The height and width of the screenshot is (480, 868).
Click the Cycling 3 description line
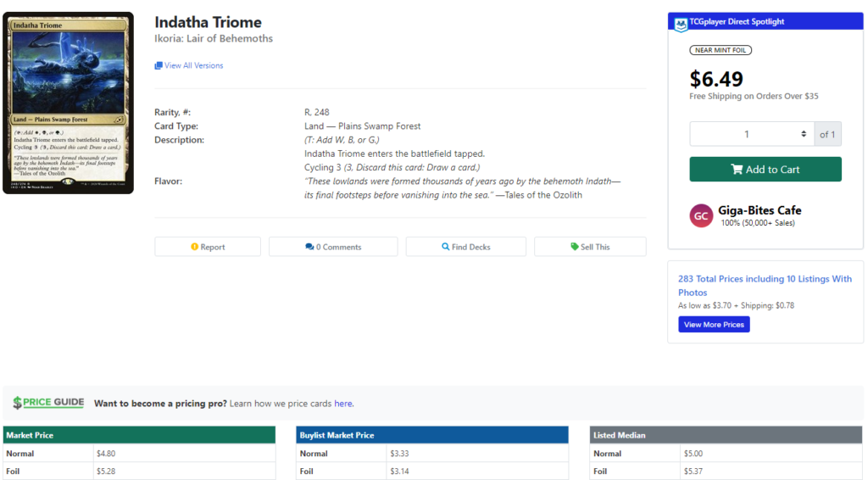pyautogui.click(x=392, y=167)
